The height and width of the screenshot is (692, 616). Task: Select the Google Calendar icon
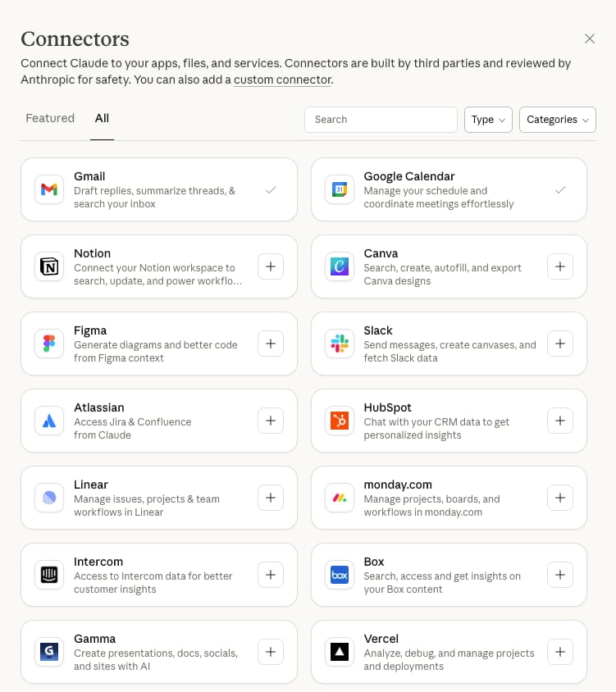(338, 189)
